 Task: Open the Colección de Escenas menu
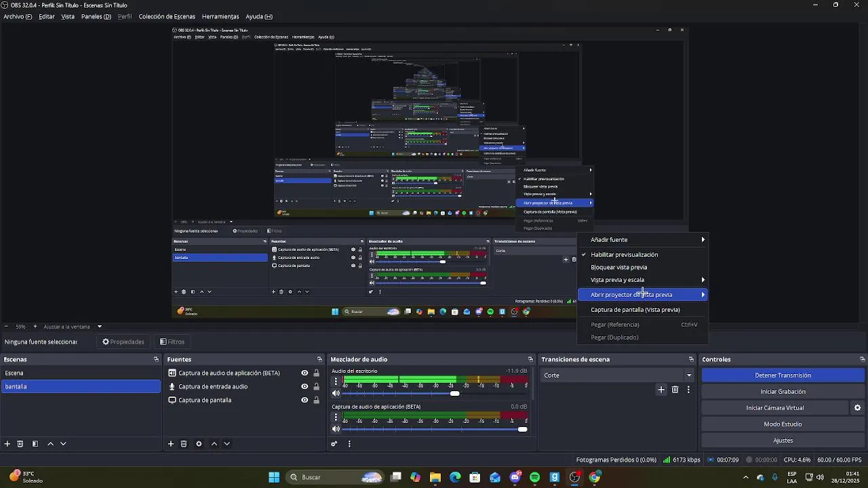167,16
